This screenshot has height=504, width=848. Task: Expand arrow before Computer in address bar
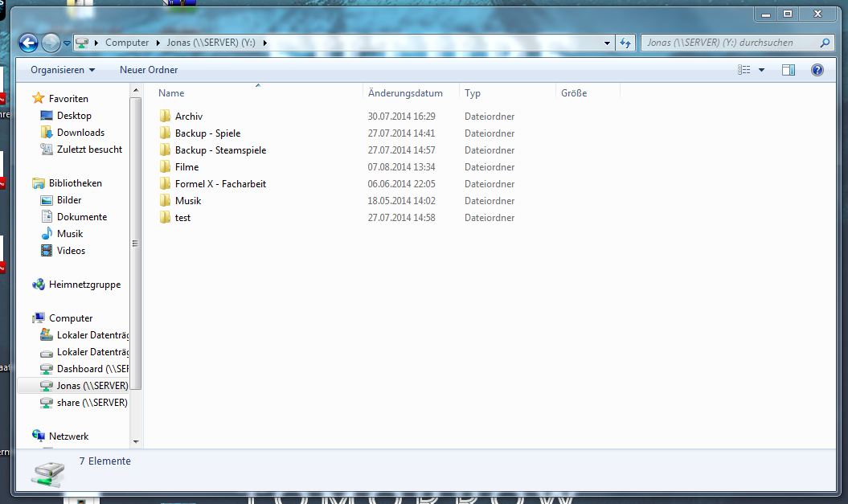pyautogui.click(x=96, y=43)
